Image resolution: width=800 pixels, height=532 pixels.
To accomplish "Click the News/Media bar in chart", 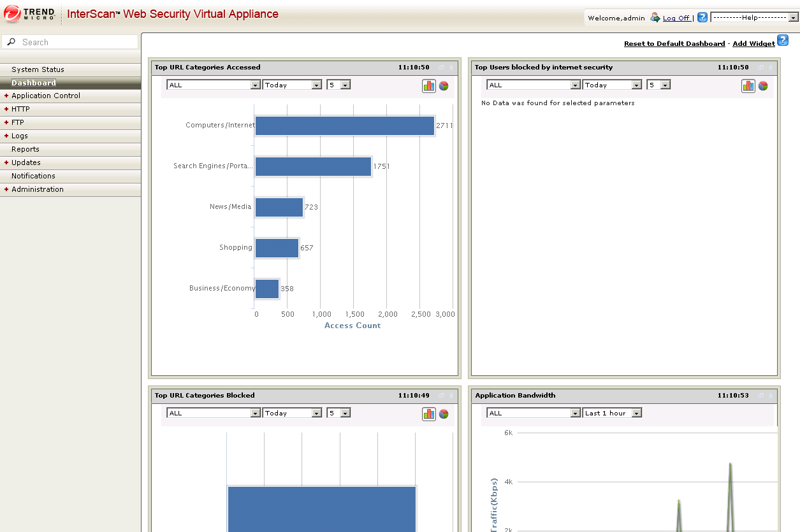I will pyautogui.click(x=279, y=207).
